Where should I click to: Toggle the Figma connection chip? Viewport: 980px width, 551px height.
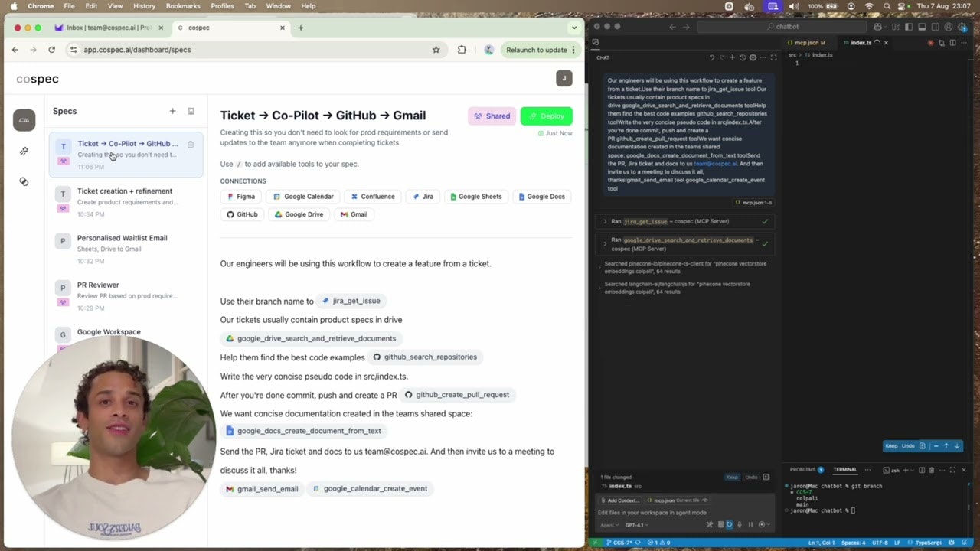(x=241, y=197)
